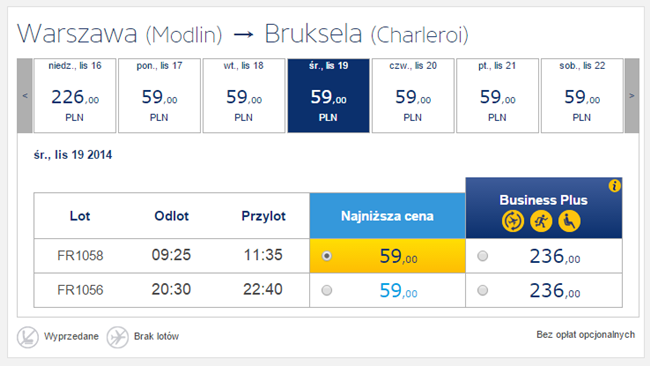Viewport: 650px width, 366px height.
Task: Switch to czw., lis 20 date tab
Action: tap(413, 96)
